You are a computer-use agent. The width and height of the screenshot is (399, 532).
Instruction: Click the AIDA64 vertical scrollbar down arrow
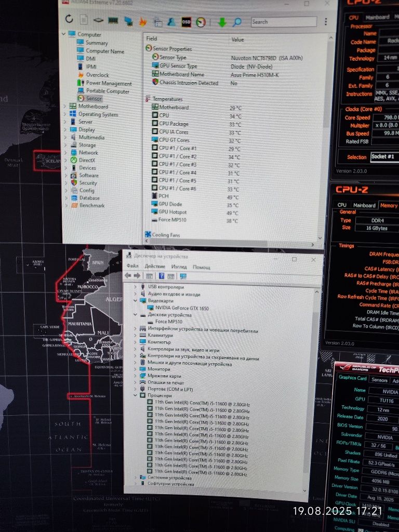(320, 238)
